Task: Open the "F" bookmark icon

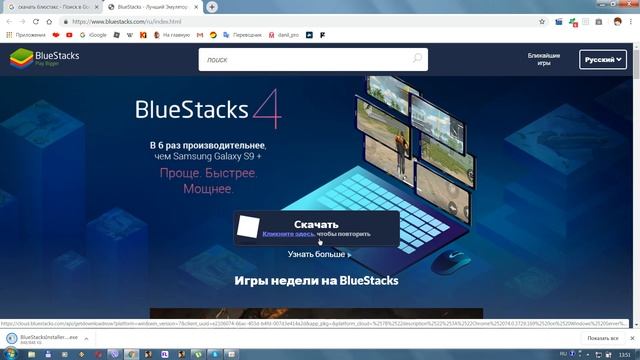Action: click(322, 35)
